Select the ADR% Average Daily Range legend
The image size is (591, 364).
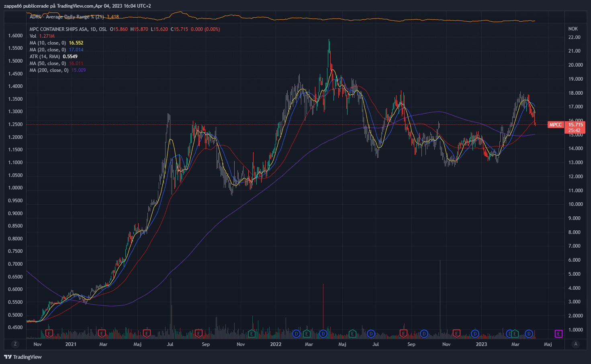(67, 17)
